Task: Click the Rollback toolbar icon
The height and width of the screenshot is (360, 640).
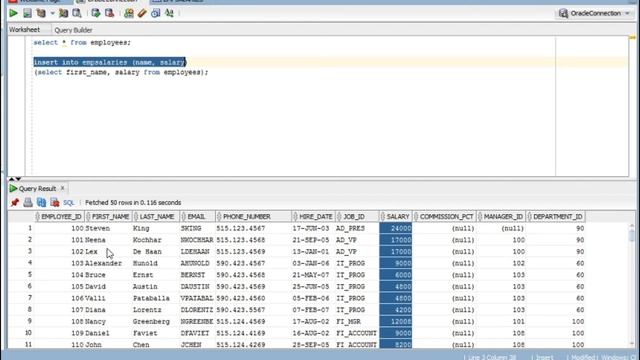Action: point(109,13)
